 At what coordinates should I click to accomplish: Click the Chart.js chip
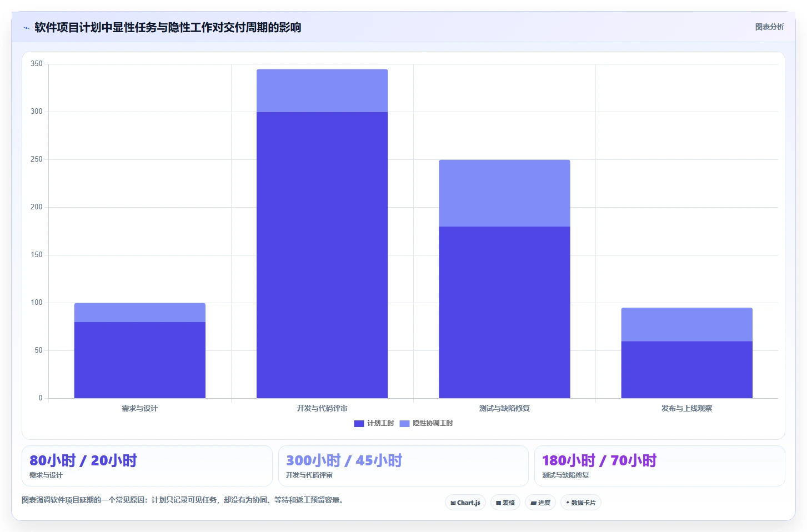tap(465, 503)
